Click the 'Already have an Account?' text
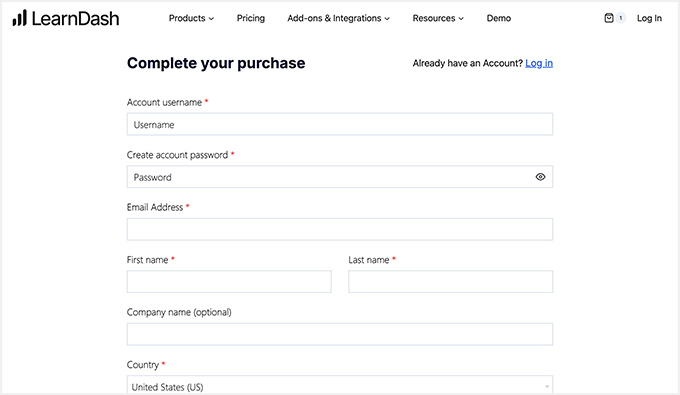The image size is (680, 395). [468, 63]
